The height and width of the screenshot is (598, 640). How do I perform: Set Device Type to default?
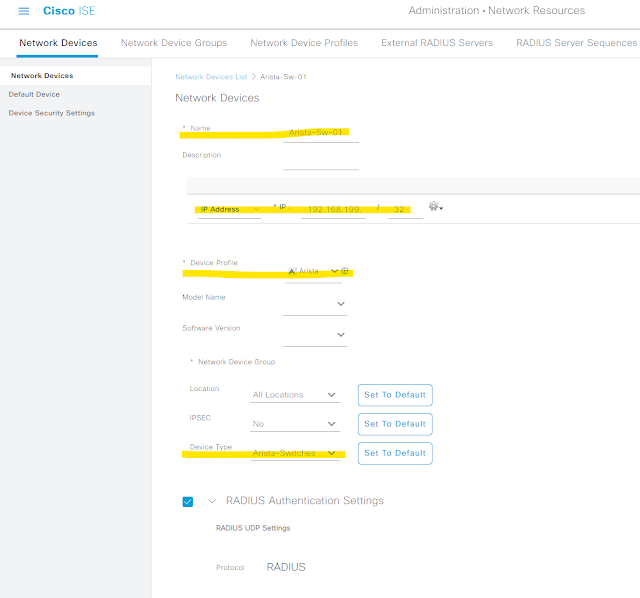(395, 453)
